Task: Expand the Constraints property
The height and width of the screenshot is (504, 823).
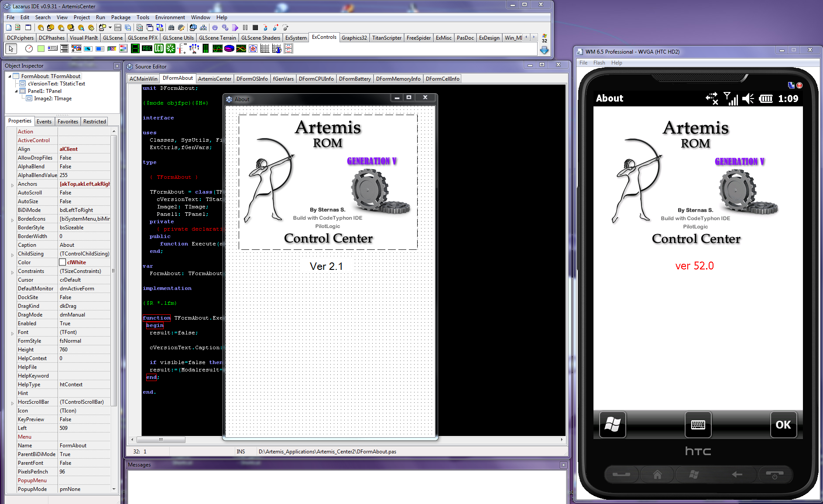Action: click(x=12, y=272)
